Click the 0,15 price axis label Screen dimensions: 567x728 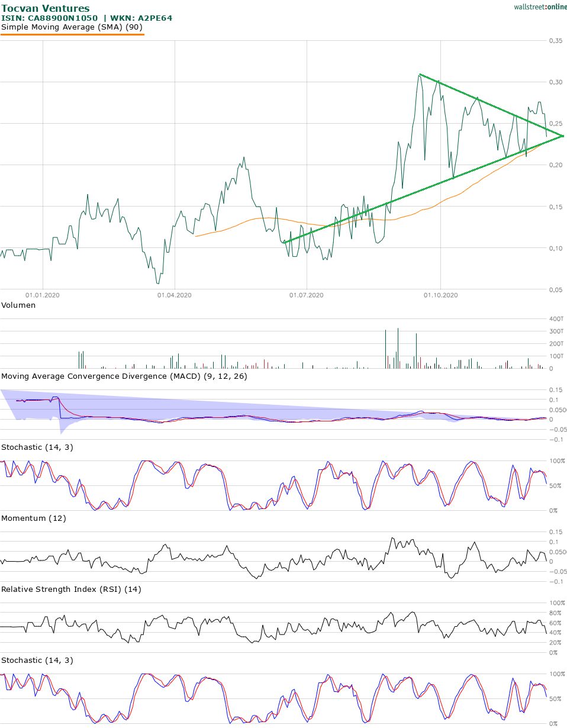point(555,207)
